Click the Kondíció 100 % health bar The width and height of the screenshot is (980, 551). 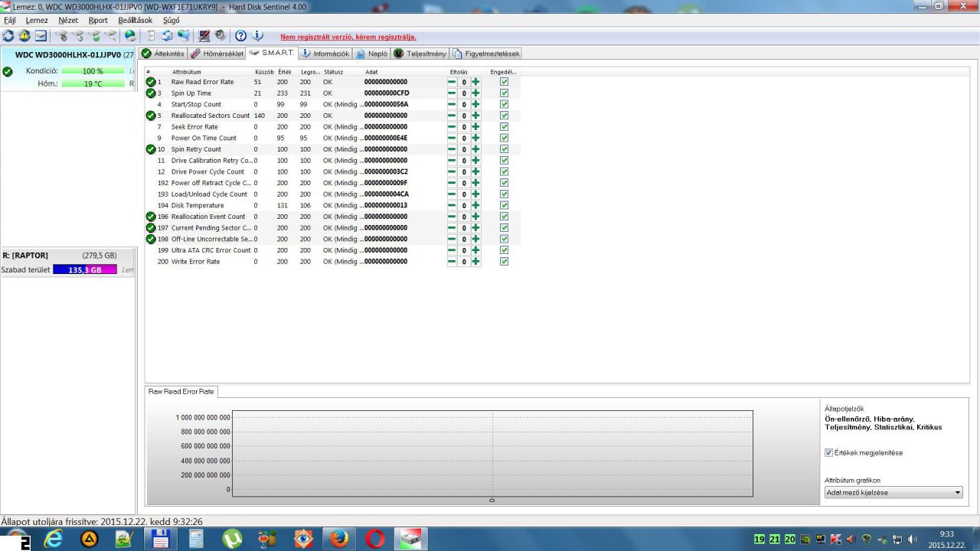click(x=93, y=70)
